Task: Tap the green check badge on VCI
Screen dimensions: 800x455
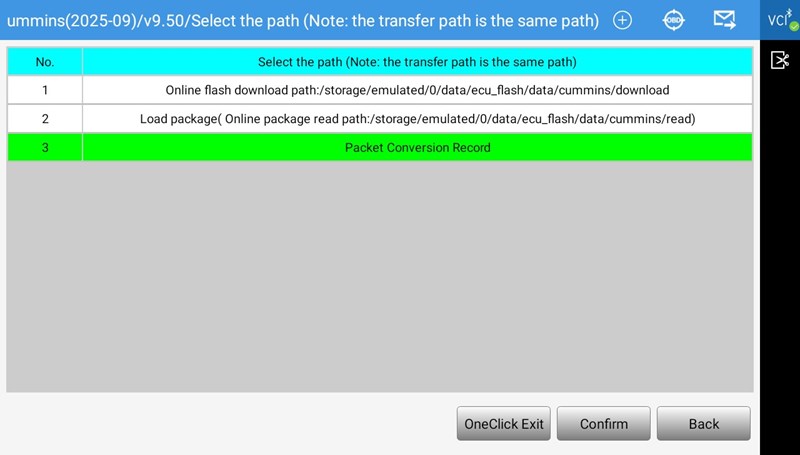Action: [793, 26]
